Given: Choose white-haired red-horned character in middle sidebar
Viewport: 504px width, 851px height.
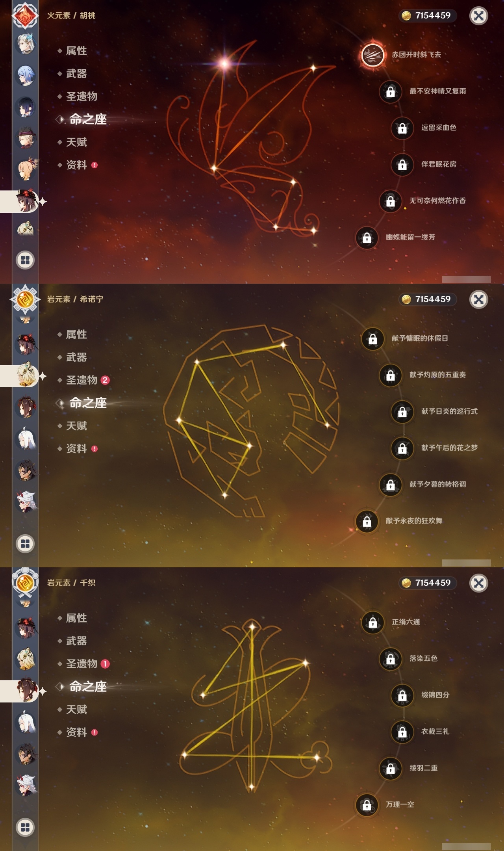Looking at the screenshot, I should pos(26,502).
